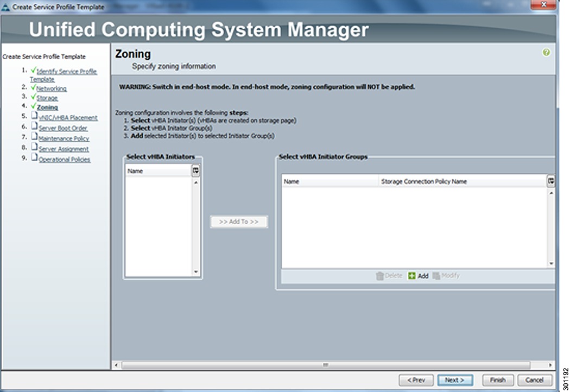Go to Identify Service Profile Template step
The height and width of the screenshot is (392, 570).
[64, 75]
